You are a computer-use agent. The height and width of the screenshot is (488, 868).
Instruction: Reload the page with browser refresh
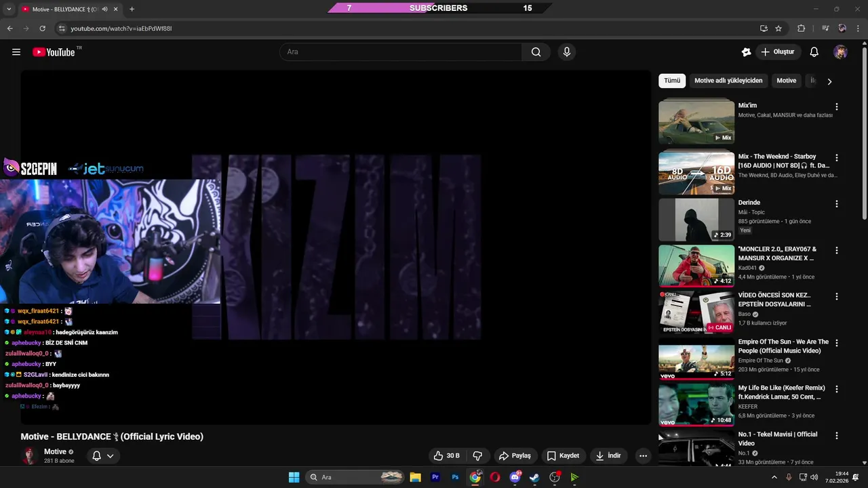[x=42, y=28]
